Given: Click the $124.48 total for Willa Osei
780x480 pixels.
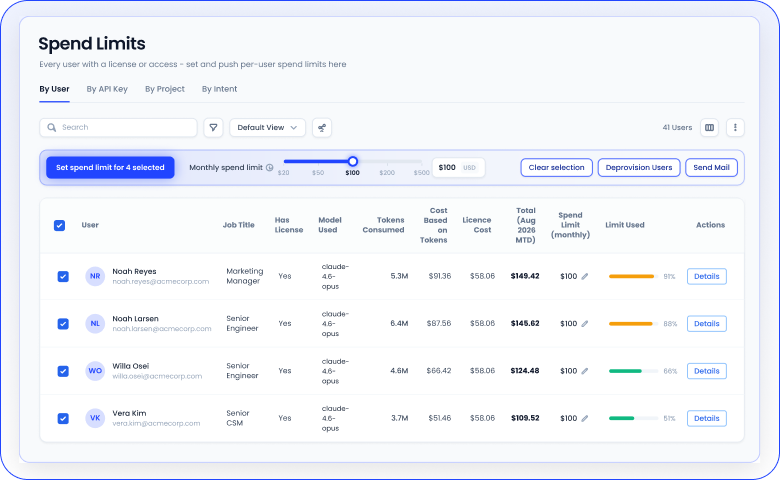Looking at the screenshot, I should 525,371.
